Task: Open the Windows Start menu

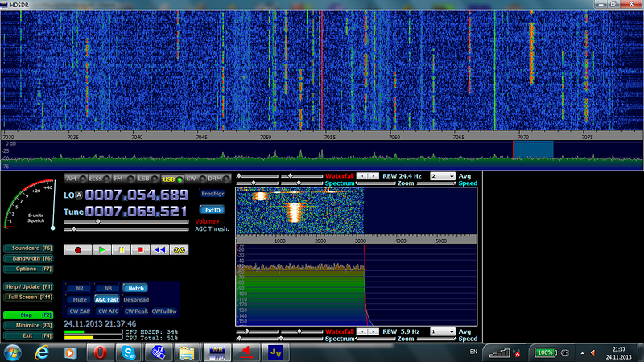Action: click(12, 352)
